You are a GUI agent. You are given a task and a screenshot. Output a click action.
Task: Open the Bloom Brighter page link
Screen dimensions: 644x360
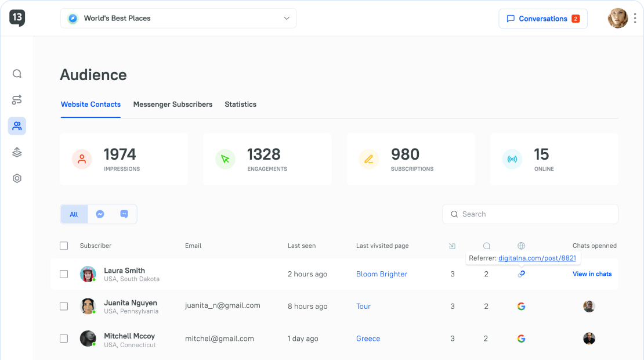pos(381,274)
